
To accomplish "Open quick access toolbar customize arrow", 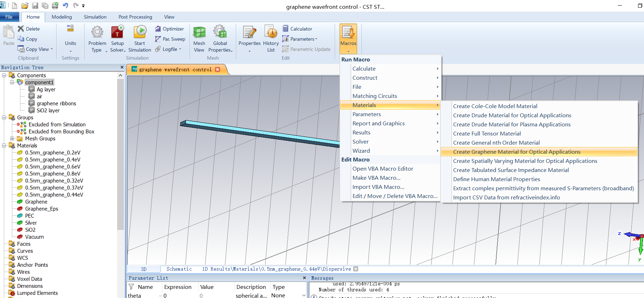I will (x=83, y=6).
